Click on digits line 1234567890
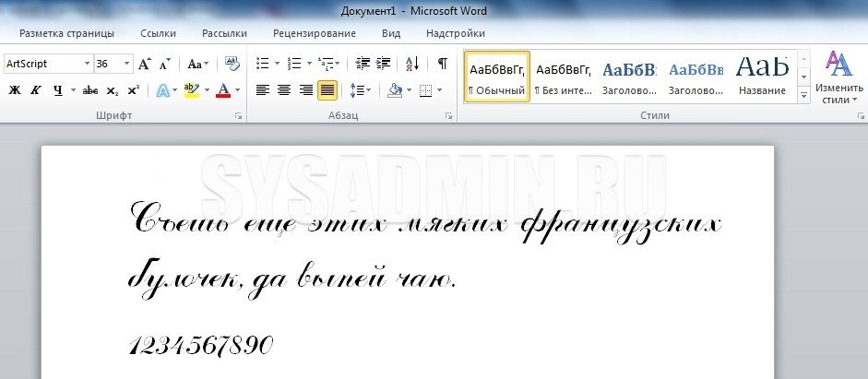This screenshot has width=868, height=379. pos(201,346)
